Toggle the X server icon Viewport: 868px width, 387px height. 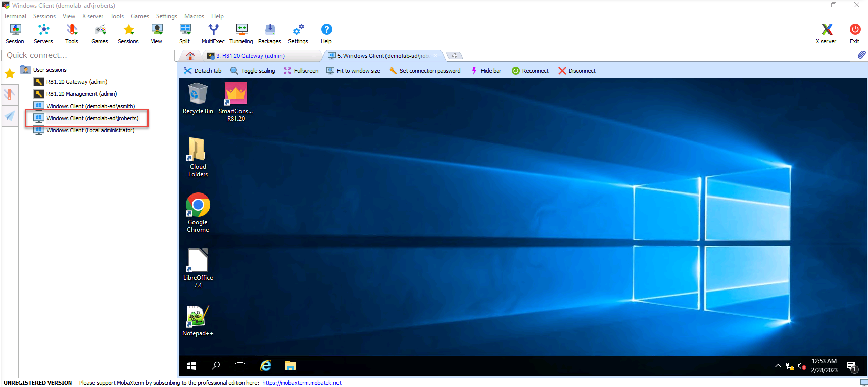826,34
